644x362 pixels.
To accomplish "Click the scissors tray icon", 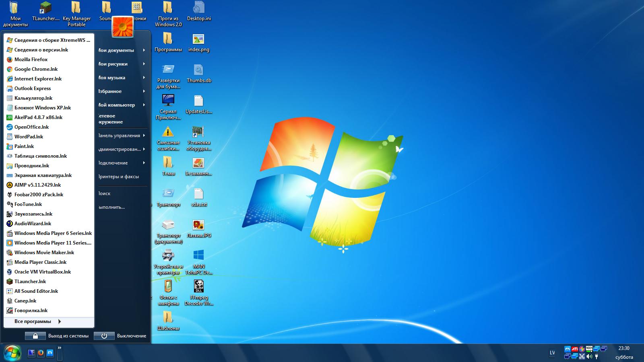I will (582, 356).
